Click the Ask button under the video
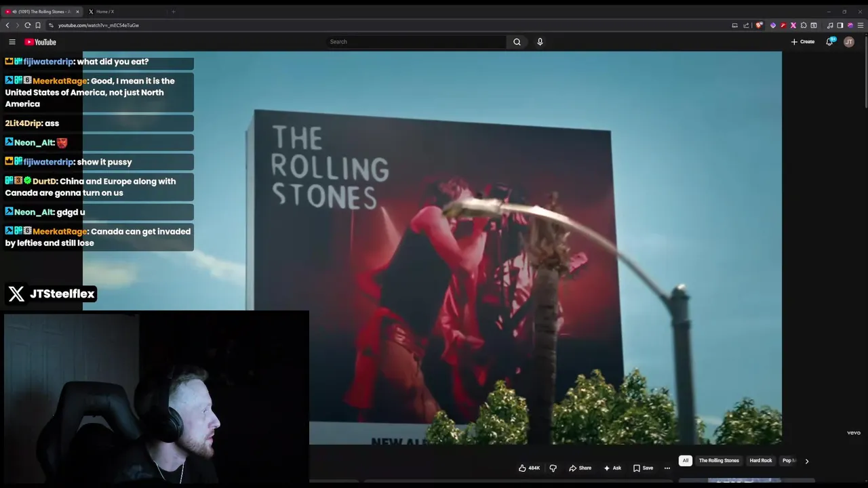The width and height of the screenshot is (868, 488). (612, 468)
